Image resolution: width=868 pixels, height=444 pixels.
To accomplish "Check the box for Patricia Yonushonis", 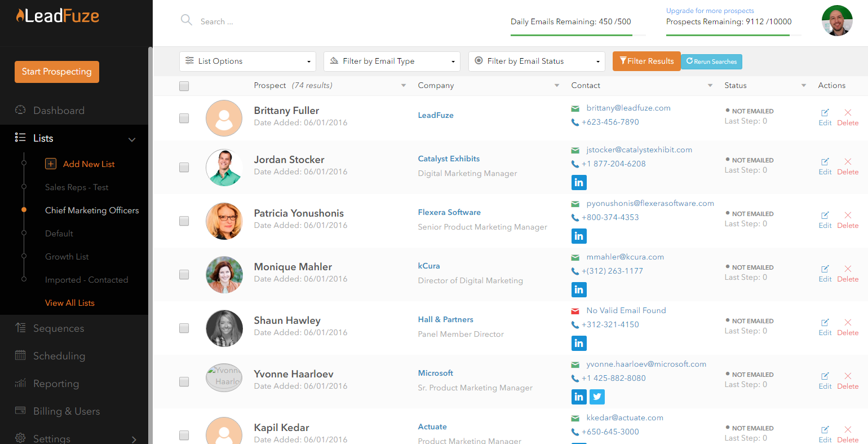I will pos(184,221).
